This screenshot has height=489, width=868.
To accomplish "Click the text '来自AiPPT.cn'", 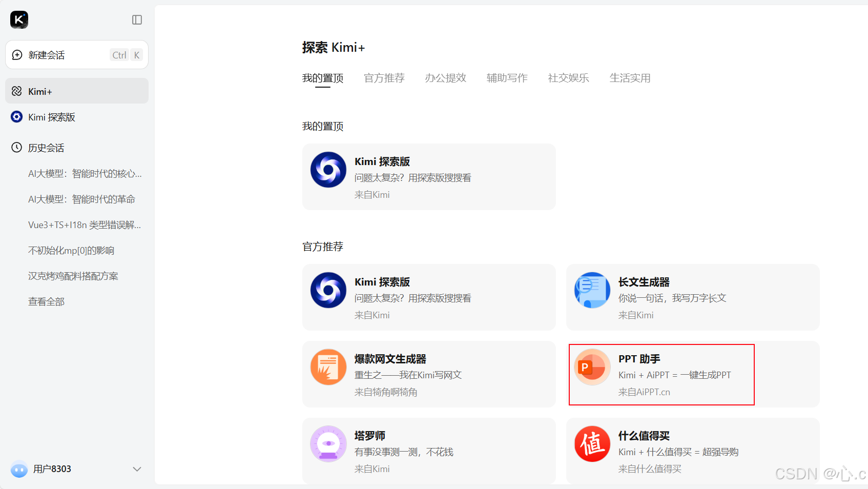I will point(644,392).
